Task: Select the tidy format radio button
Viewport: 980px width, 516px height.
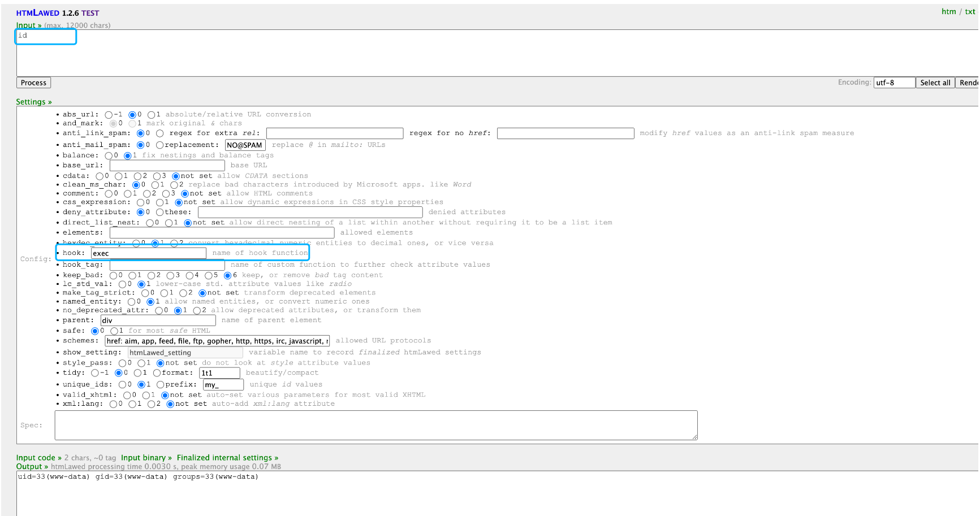Action: pos(157,373)
